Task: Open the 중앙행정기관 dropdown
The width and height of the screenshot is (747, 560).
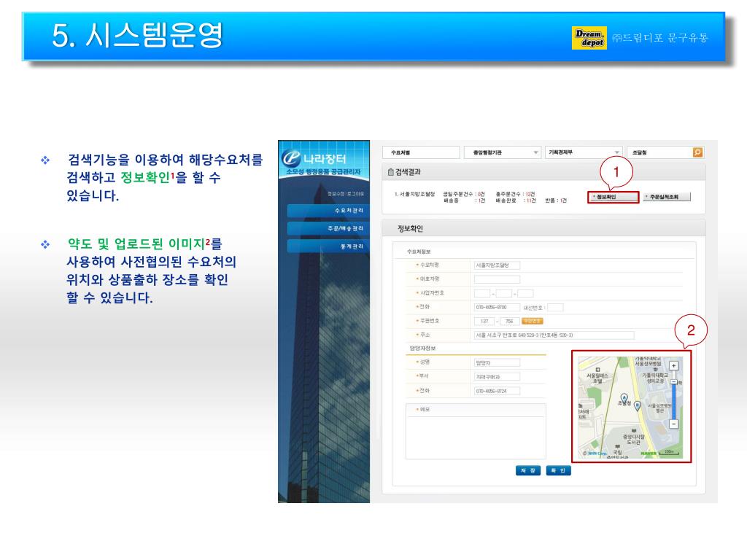Action: pos(503,152)
